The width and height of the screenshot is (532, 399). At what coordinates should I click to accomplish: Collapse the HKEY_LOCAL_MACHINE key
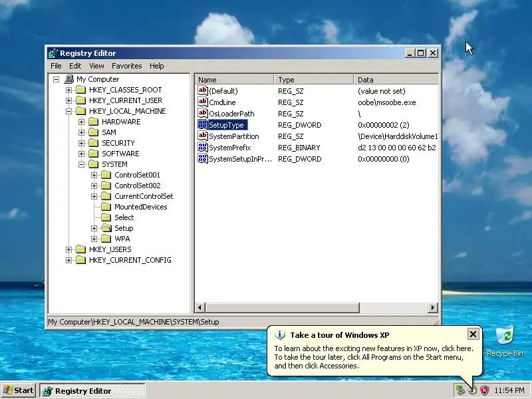(69, 111)
